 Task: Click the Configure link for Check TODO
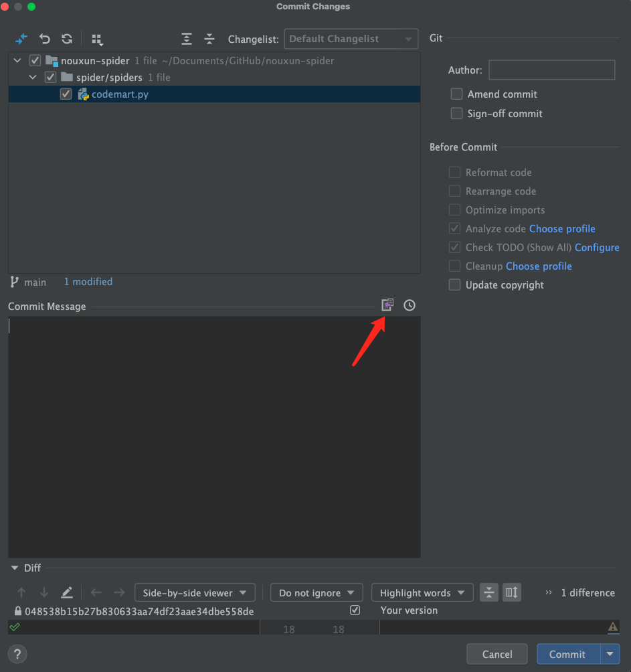tap(597, 248)
